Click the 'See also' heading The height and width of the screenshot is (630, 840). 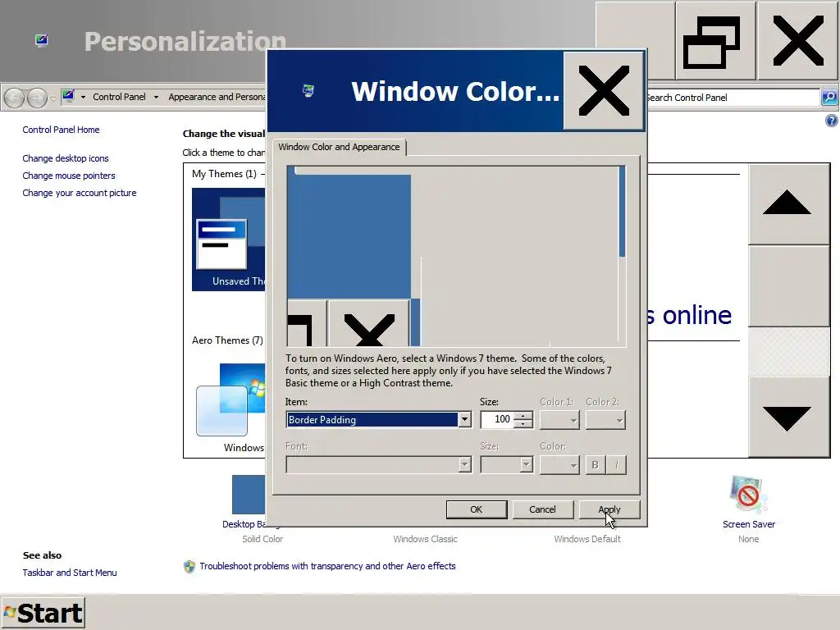43,555
